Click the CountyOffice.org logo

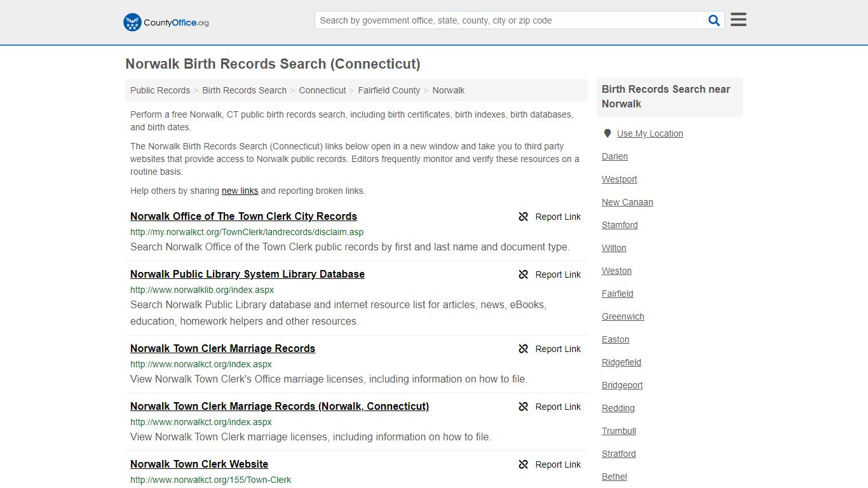click(166, 22)
